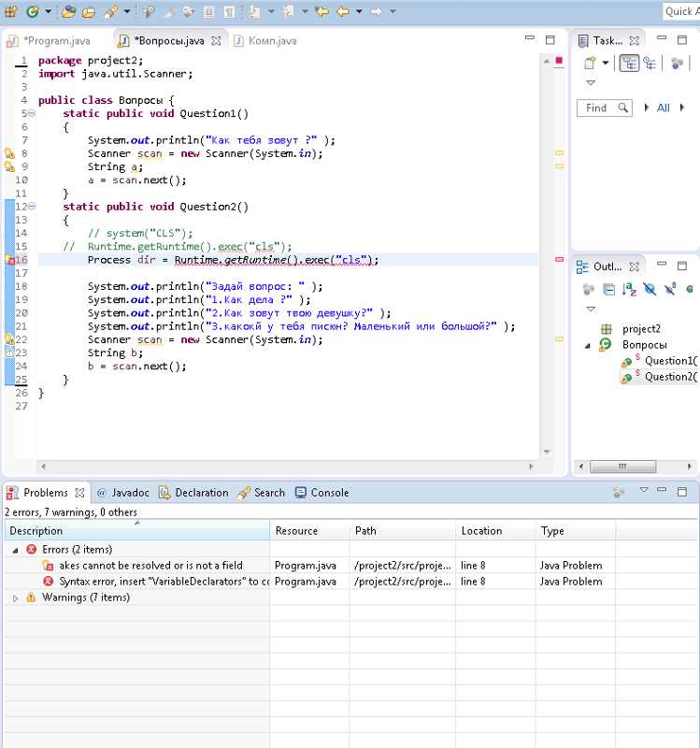Close the *Вопросы.java editor tab

point(216,41)
